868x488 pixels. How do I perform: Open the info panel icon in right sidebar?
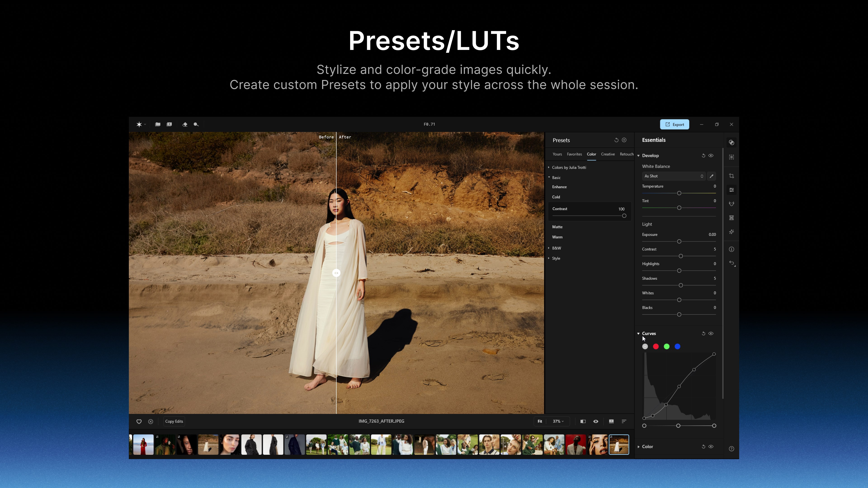[731, 249]
